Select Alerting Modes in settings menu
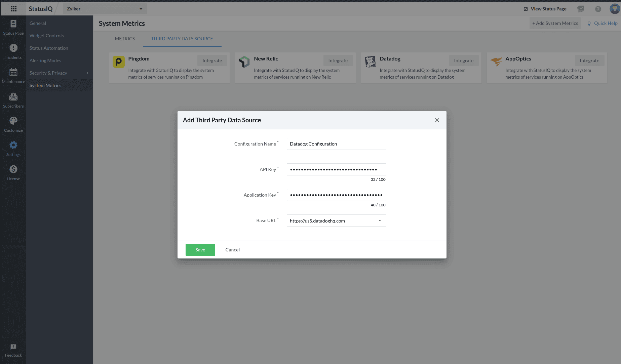Image resolution: width=621 pixels, height=364 pixels. (x=45, y=60)
